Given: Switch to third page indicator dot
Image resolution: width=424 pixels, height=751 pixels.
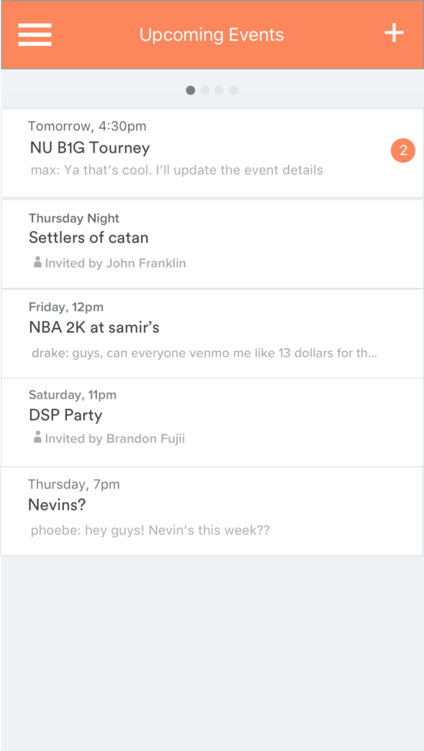Looking at the screenshot, I should tap(219, 90).
